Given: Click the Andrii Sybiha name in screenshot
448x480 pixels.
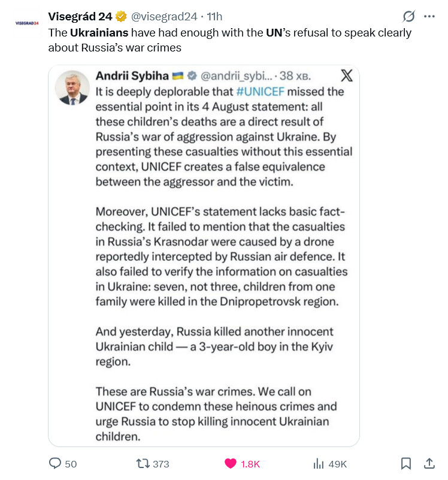Looking at the screenshot, I should coord(132,76).
